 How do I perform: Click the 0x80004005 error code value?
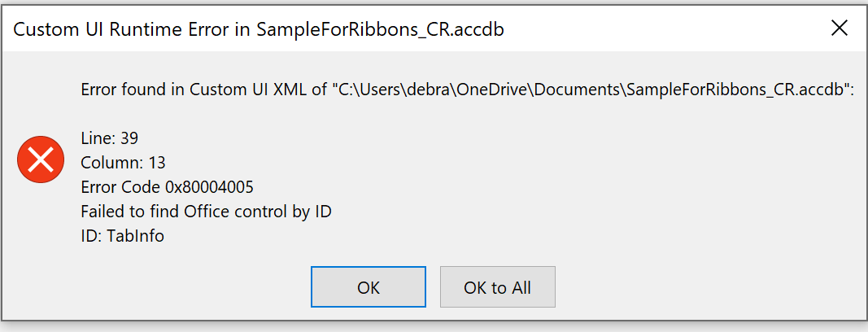[209, 187]
